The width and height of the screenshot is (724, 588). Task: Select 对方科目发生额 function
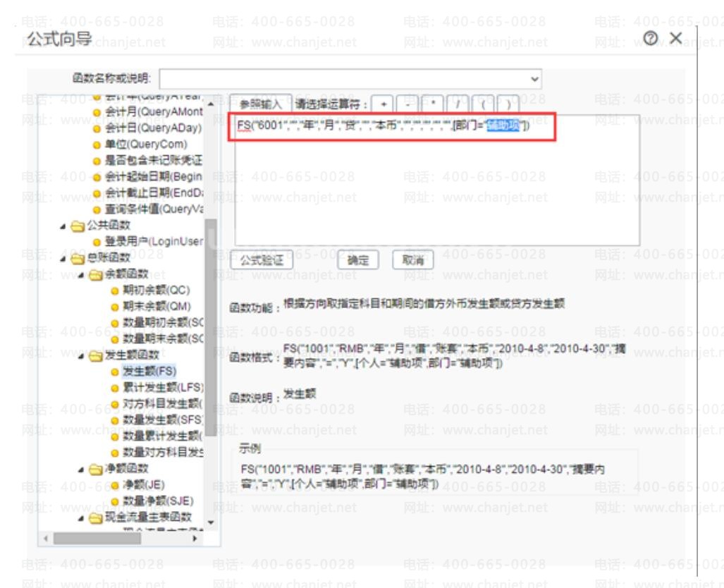(x=163, y=404)
